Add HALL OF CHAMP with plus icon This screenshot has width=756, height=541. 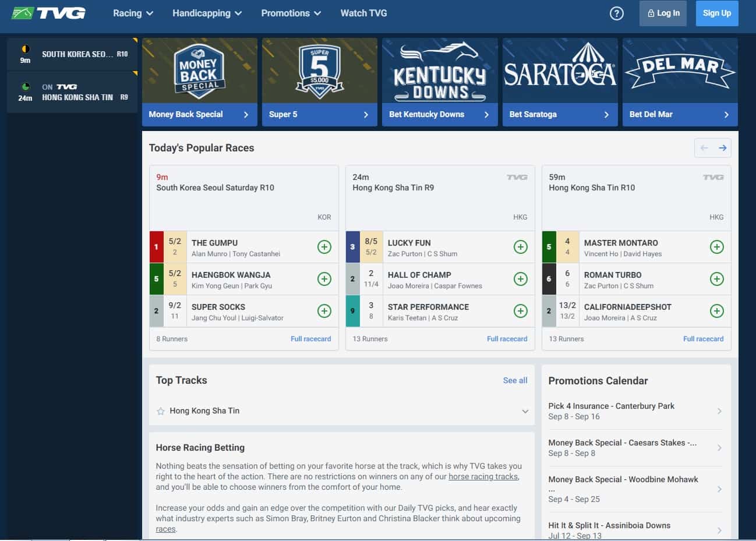521,279
